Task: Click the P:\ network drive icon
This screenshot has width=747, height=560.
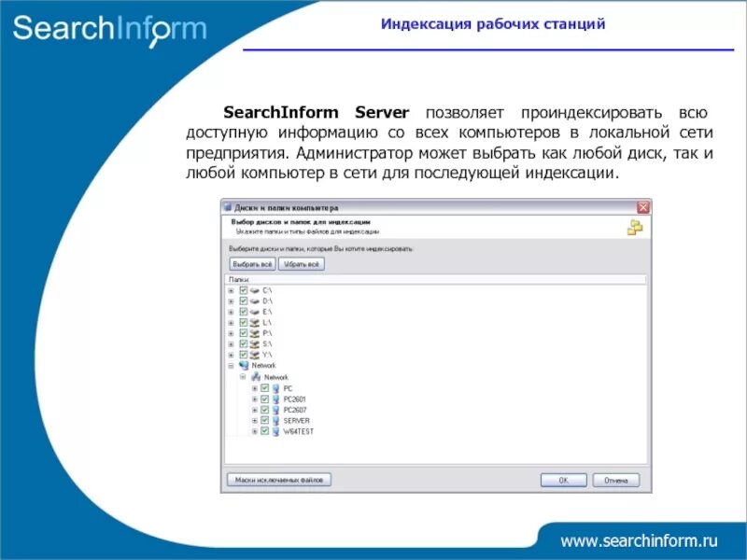Action: pos(254,333)
